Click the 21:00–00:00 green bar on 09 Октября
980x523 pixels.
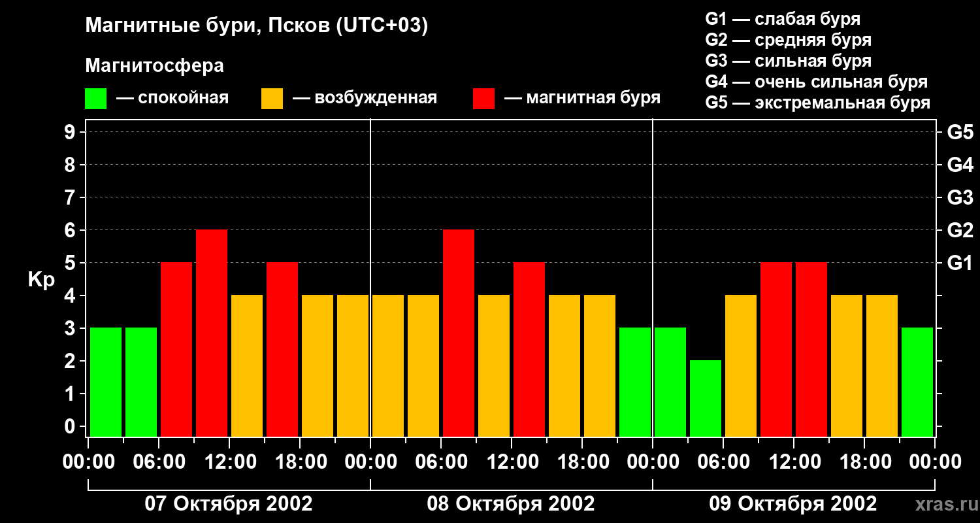coord(917,382)
